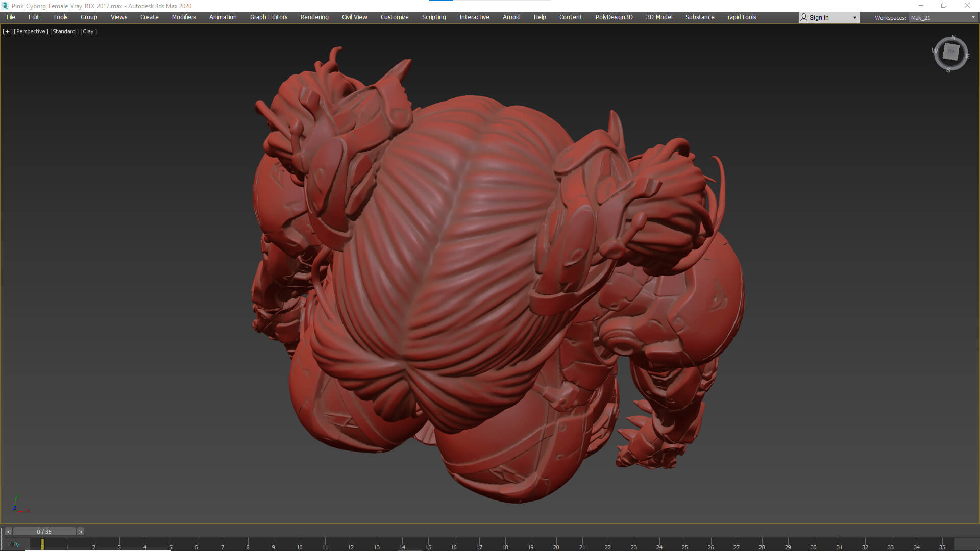Click the 3ds Max application icon
The width and height of the screenshot is (980, 551).
[5, 6]
